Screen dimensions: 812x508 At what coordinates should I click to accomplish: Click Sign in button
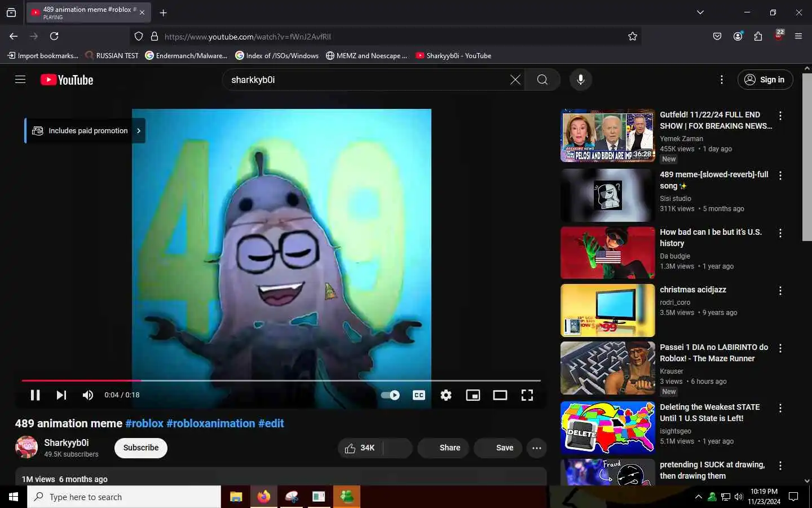coord(765,80)
